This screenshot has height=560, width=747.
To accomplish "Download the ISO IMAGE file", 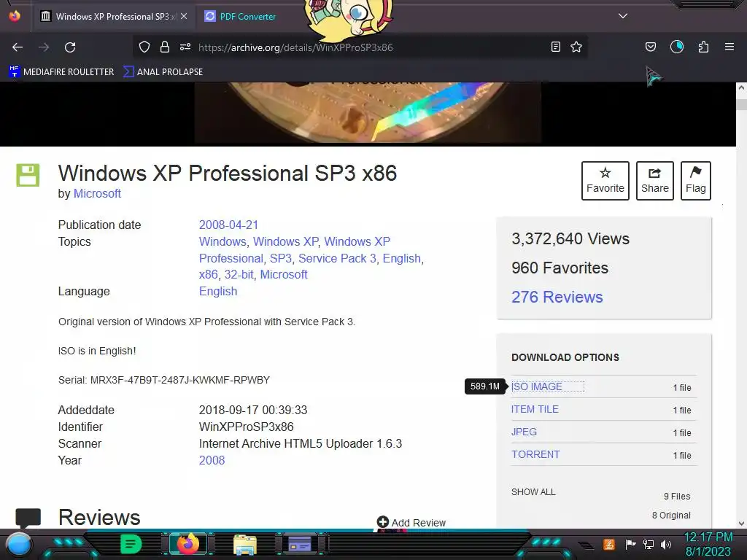I will (x=537, y=386).
